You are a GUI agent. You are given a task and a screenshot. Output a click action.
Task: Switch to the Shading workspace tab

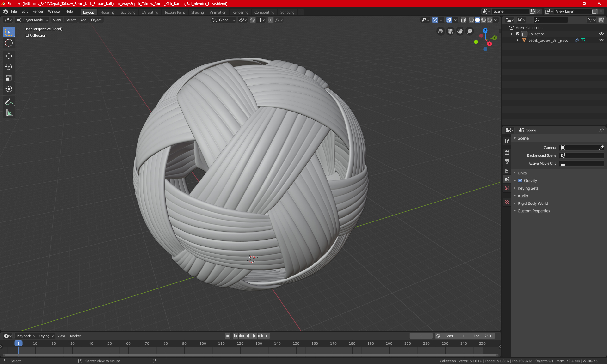pyautogui.click(x=197, y=12)
